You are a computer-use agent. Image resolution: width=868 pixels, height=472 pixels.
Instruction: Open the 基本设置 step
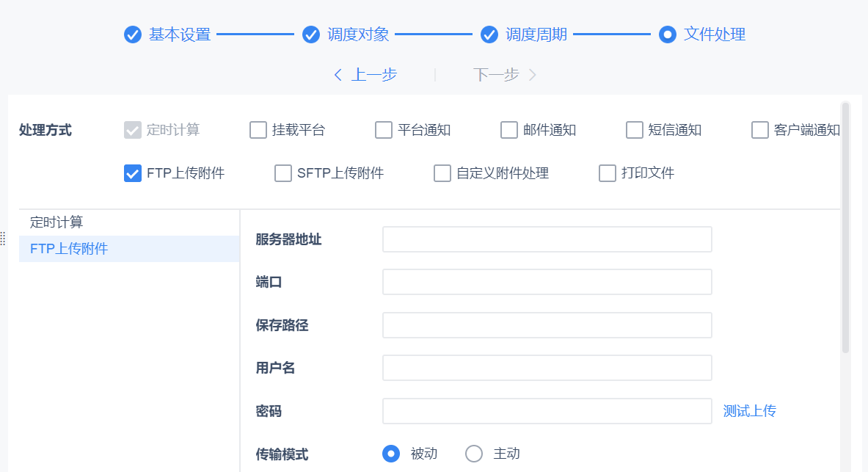[180, 35]
